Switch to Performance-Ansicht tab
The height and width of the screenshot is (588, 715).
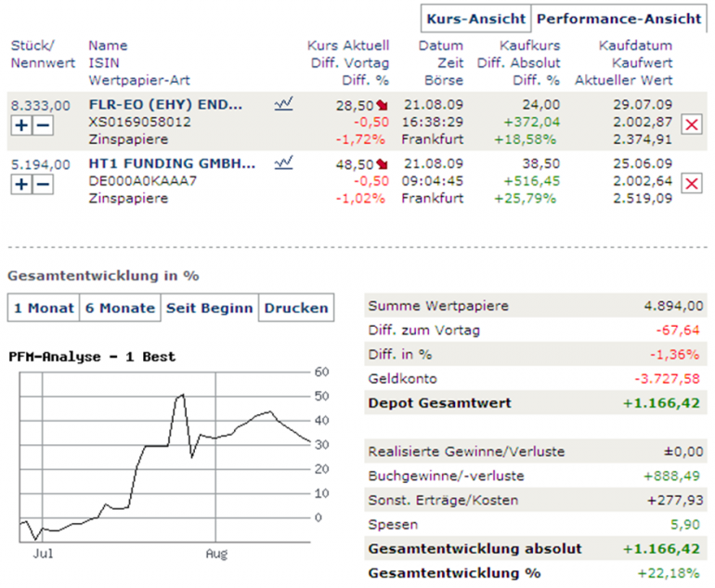coord(618,19)
